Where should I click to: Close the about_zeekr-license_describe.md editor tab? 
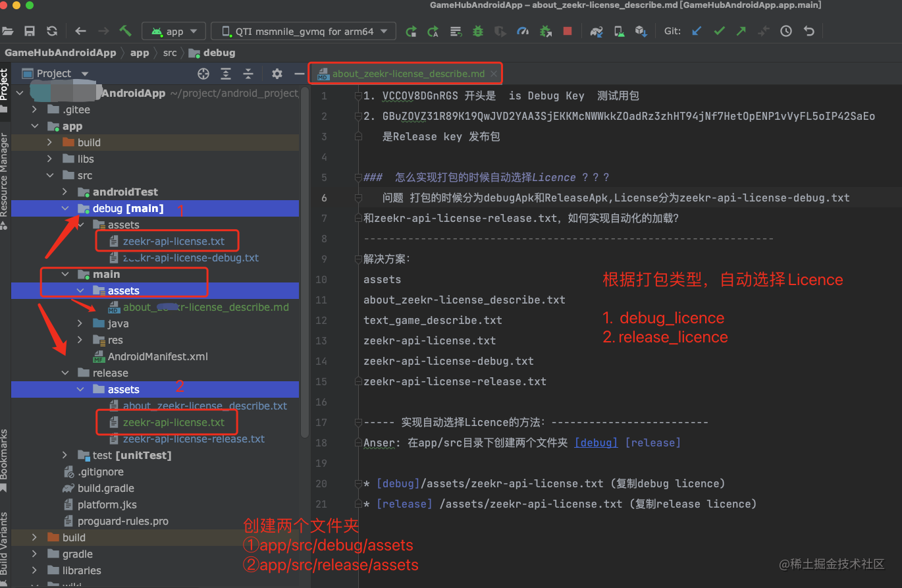pos(494,74)
